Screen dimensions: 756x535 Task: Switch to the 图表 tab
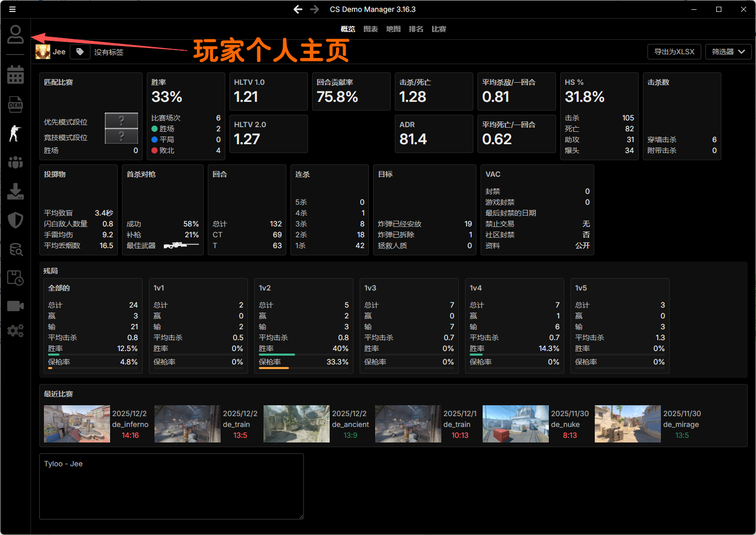coord(371,29)
